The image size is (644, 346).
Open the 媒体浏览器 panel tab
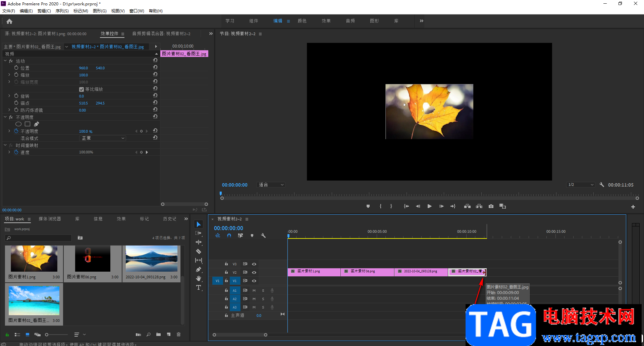(x=50, y=219)
